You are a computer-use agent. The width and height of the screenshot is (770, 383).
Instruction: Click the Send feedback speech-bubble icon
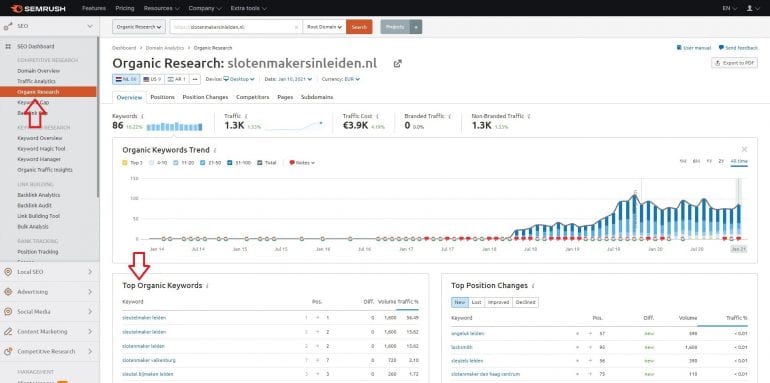(721, 48)
